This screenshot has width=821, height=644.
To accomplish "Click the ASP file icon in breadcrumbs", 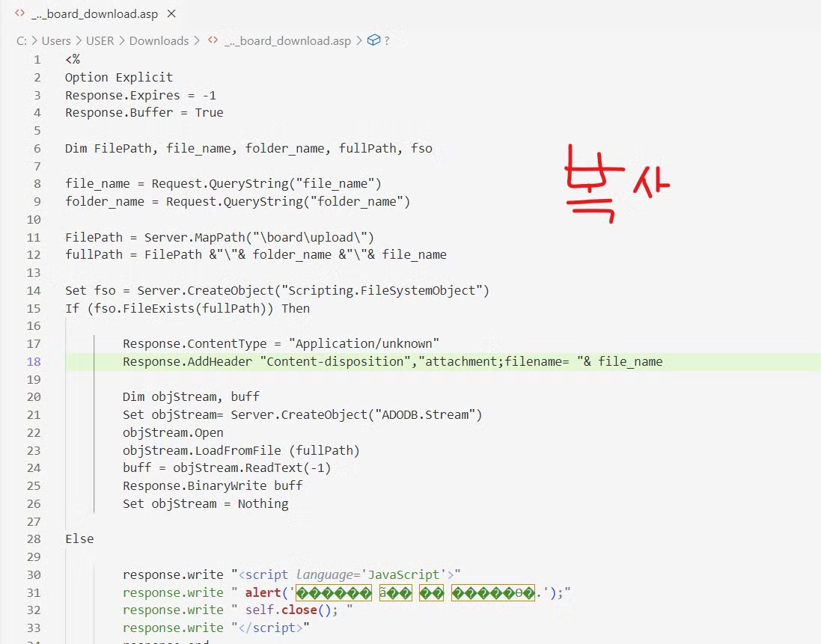I will [213, 40].
